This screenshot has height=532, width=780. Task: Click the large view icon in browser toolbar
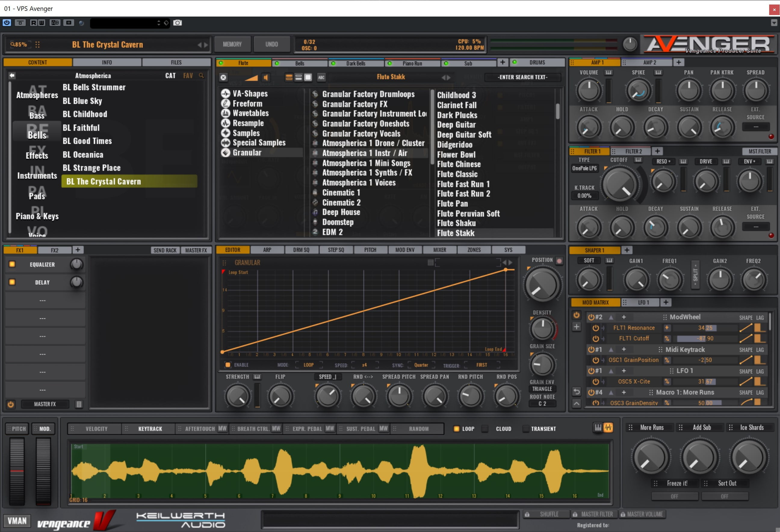coord(308,78)
